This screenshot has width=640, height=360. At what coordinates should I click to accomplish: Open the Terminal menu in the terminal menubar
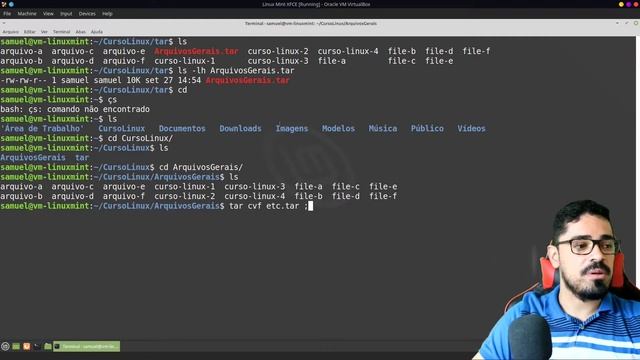[x=61, y=32]
